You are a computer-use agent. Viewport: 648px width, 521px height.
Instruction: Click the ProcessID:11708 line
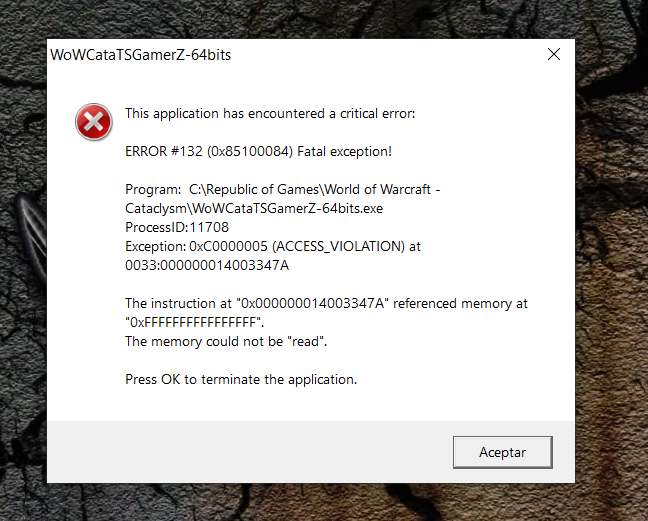177,227
